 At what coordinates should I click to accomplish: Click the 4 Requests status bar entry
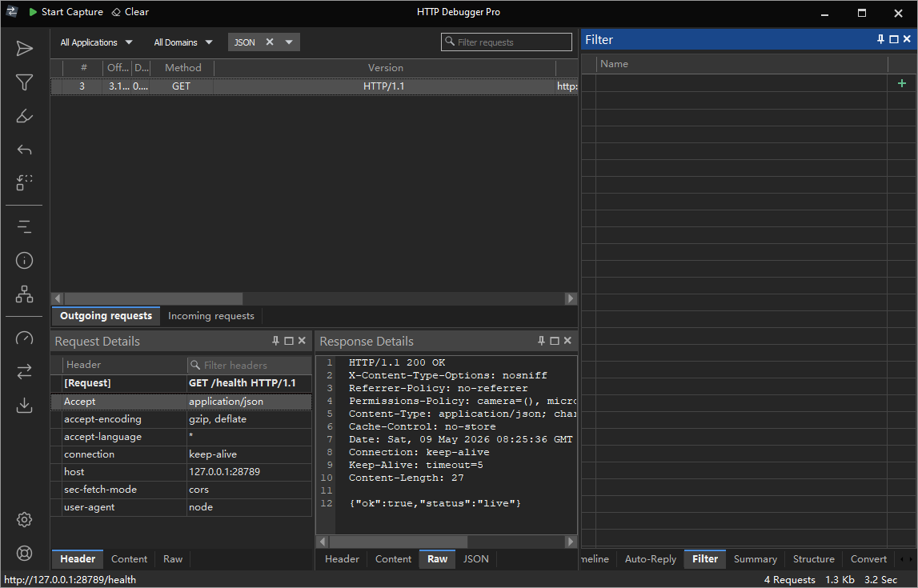789,580
